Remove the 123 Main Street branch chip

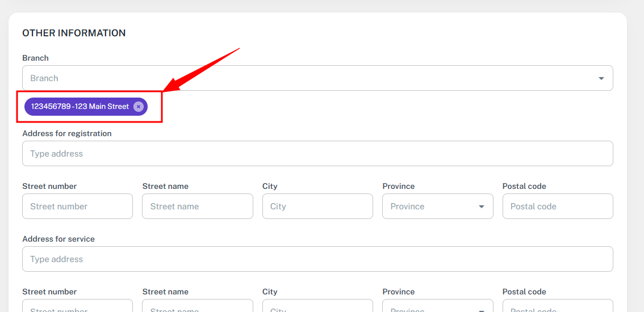click(x=139, y=107)
